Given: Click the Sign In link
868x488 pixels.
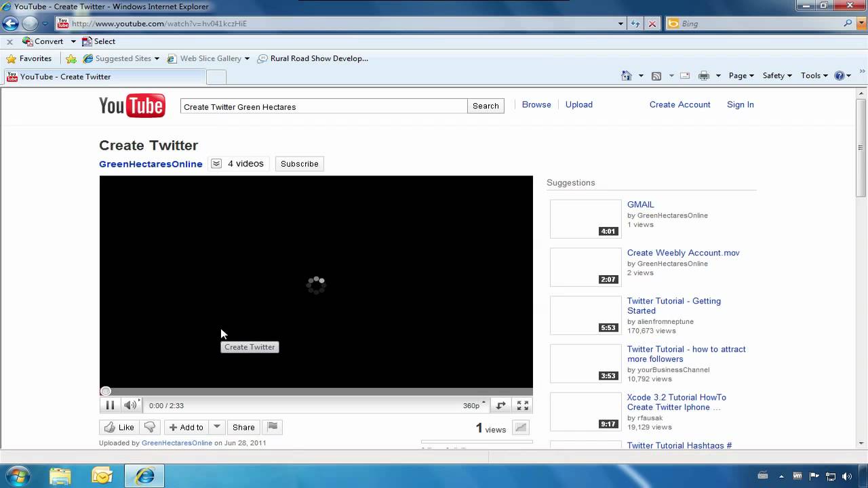Looking at the screenshot, I should click(x=741, y=105).
